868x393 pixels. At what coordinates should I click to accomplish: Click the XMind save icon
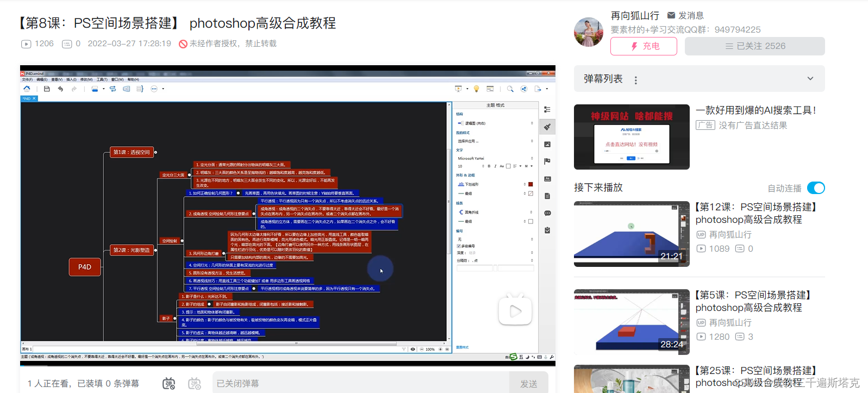pyautogui.click(x=47, y=89)
